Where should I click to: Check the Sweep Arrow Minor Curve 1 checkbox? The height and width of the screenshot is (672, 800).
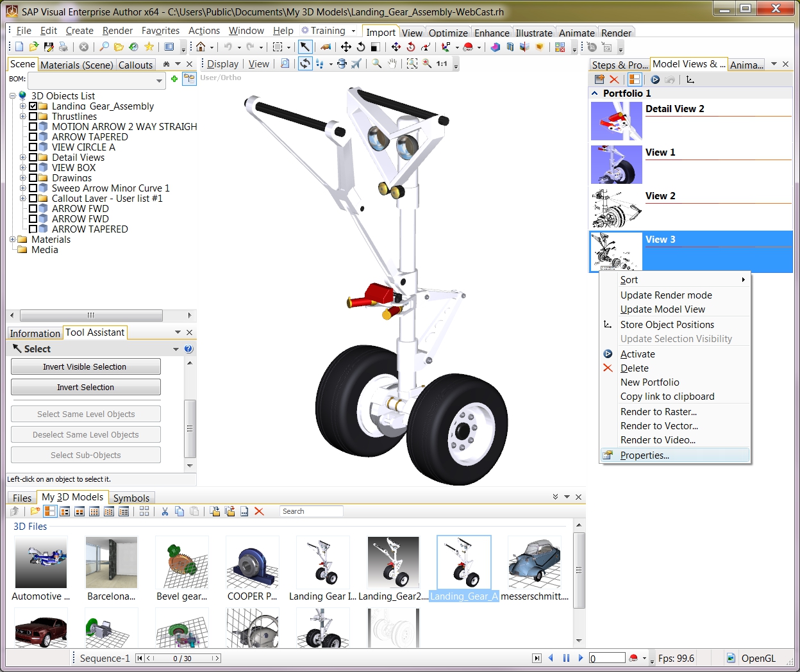[33, 188]
